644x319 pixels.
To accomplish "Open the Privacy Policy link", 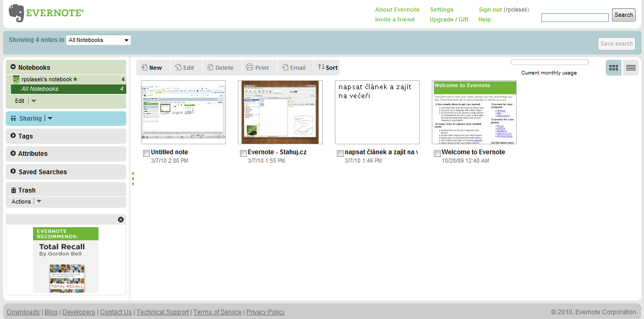I will (265, 312).
